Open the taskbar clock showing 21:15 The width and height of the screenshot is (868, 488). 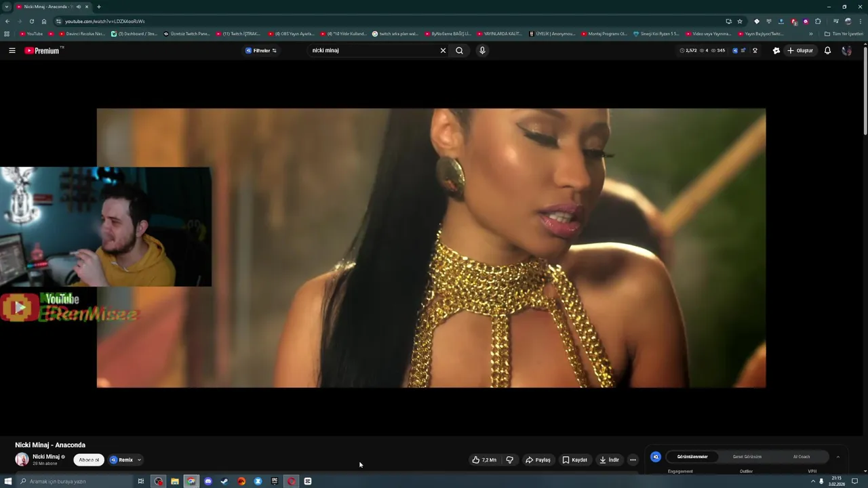click(836, 481)
